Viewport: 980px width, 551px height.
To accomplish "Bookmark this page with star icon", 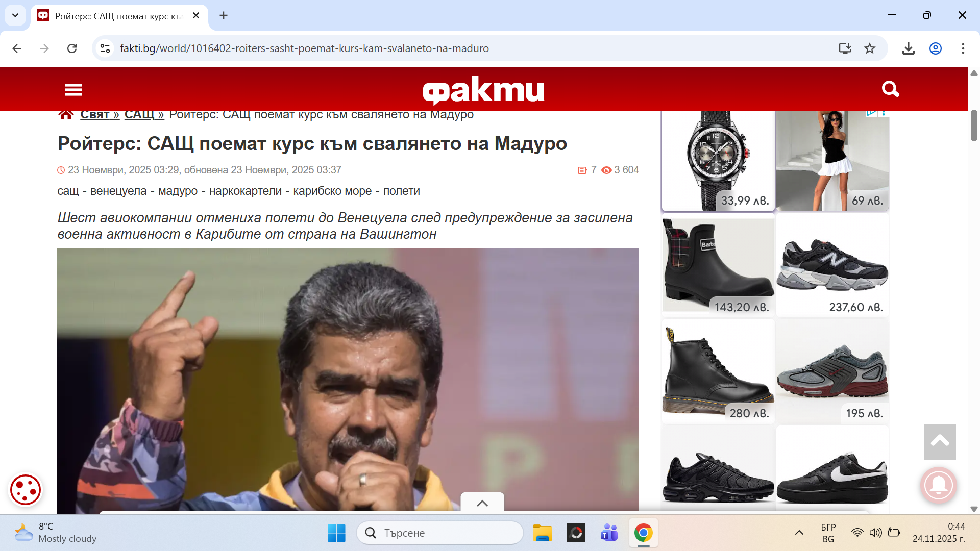I will click(870, 48).
